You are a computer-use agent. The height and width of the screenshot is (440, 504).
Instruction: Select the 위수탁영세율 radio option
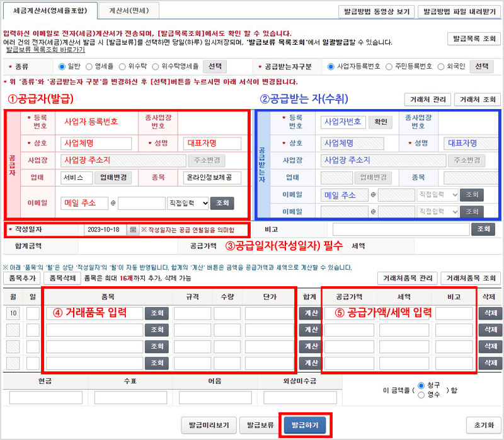(x=156, y=67)
